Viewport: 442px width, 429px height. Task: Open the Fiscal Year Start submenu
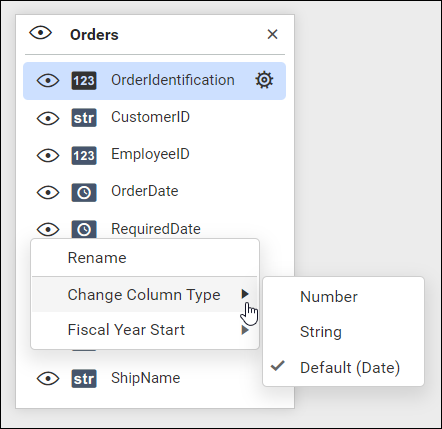[x=145, y=330]
